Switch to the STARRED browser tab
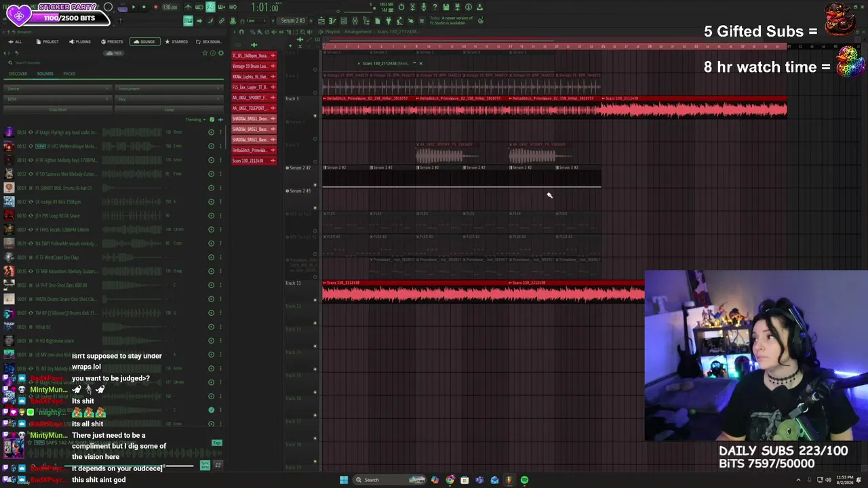The width and height of the screenshot is (868, 488). point(176,42)
